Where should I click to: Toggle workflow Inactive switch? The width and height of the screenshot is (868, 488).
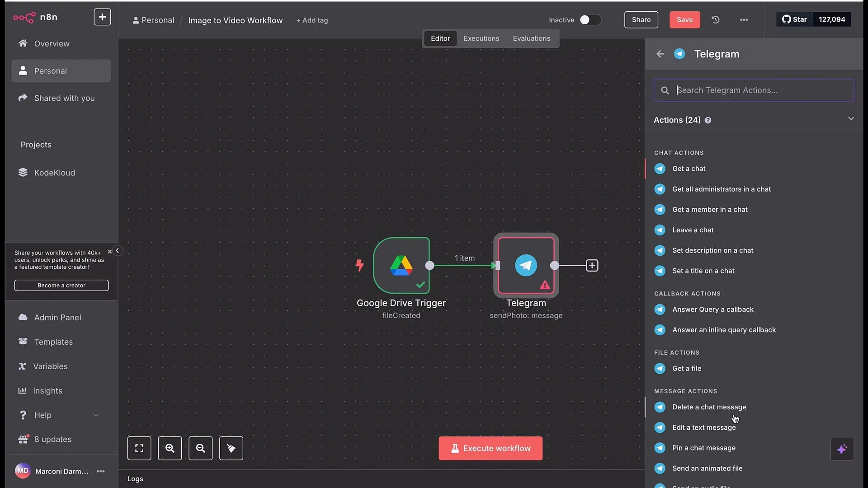click(590, 20)
